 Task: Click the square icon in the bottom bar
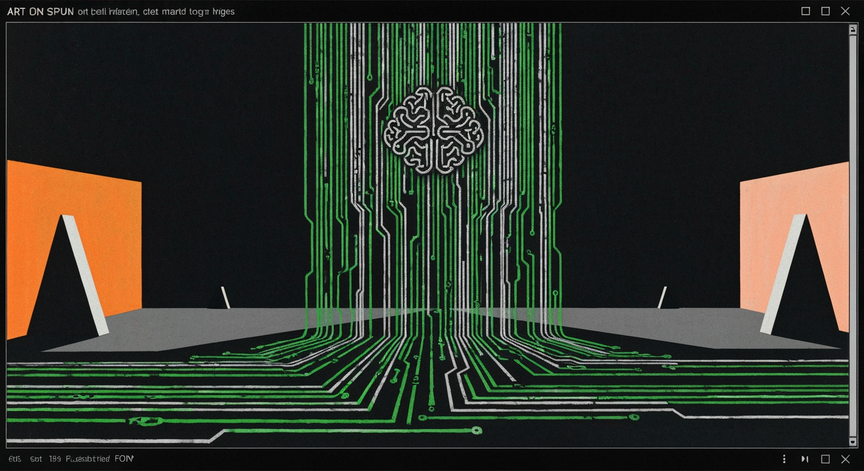[x=825, y=459]
